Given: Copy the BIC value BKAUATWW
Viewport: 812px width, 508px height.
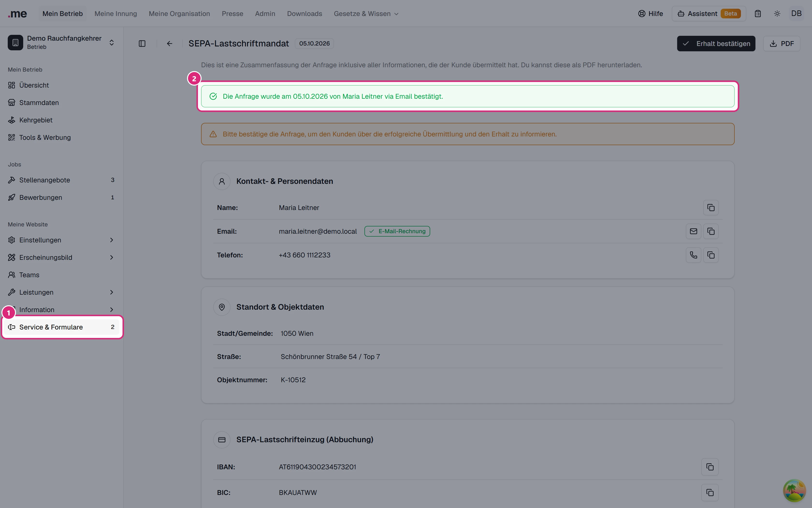Looking at the screenshot, I should pyautogui.click(x=710, y=493).
